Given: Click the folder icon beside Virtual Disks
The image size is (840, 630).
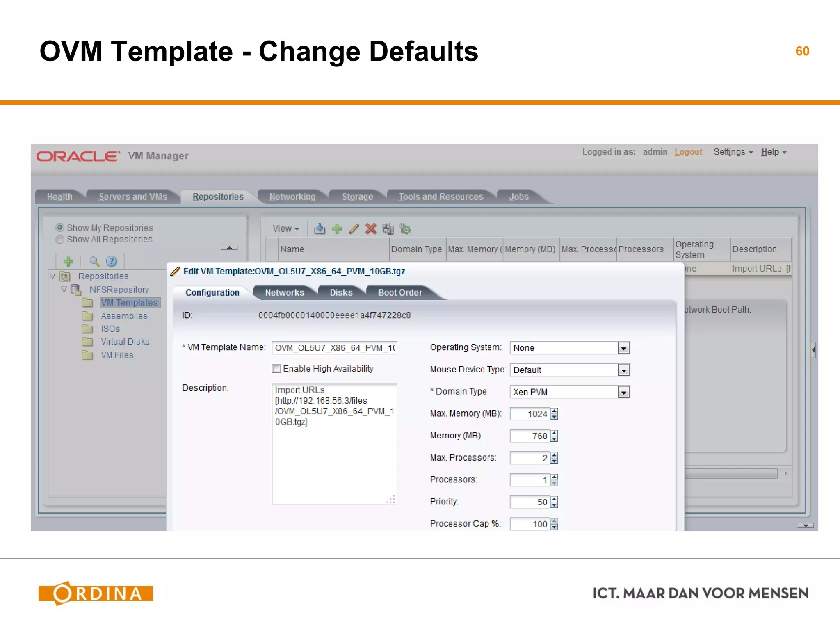Looking at the screenshot, I should (x=87, y=342).
